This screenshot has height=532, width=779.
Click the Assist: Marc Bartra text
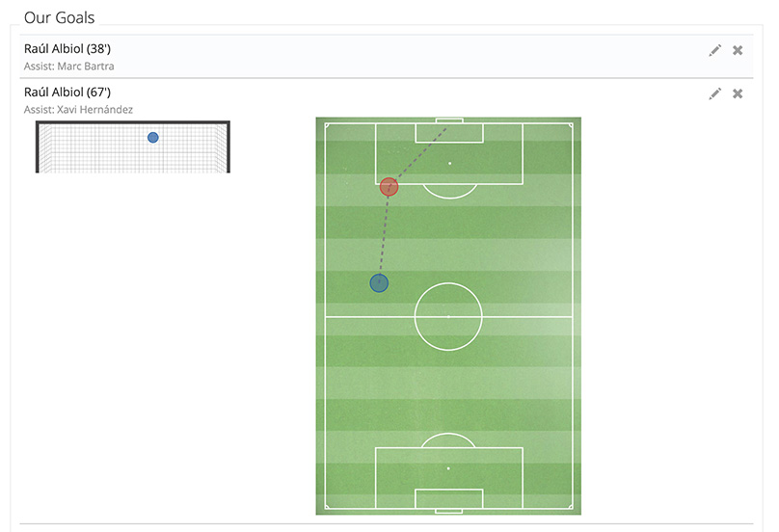(x=69, y=66)
